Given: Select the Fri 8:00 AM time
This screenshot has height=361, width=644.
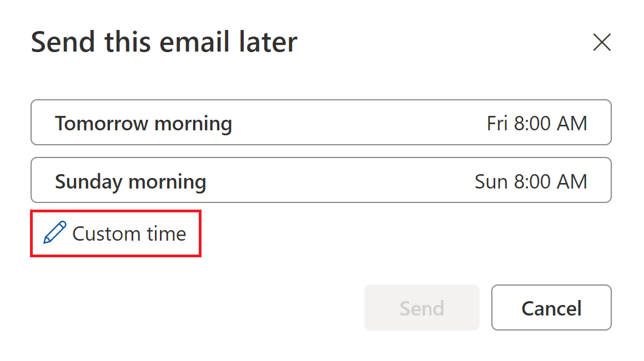Looking at the screenshot, I should (537, 123).
